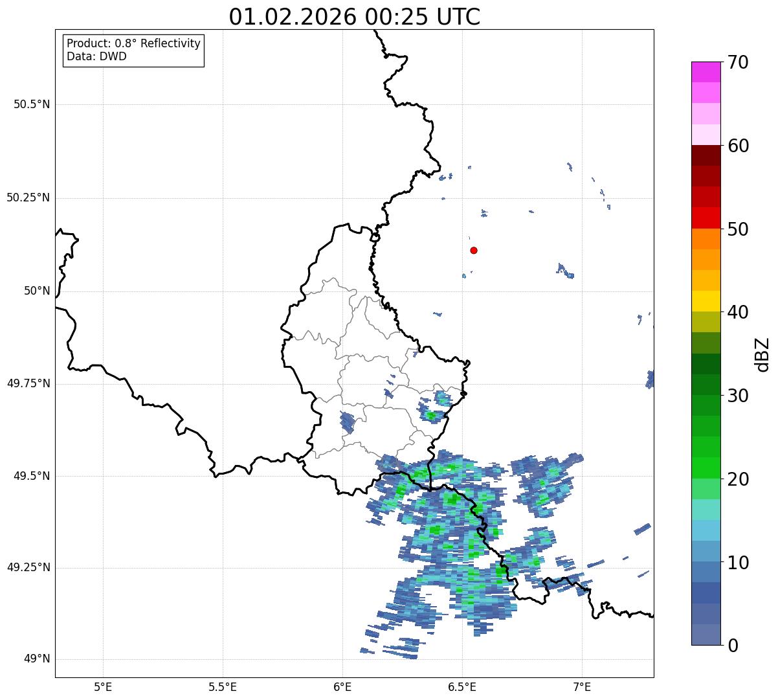This screenshot has width=778, height=700.
Task: Click the 49.5°N latitude label
Action: tap(32, 476)
